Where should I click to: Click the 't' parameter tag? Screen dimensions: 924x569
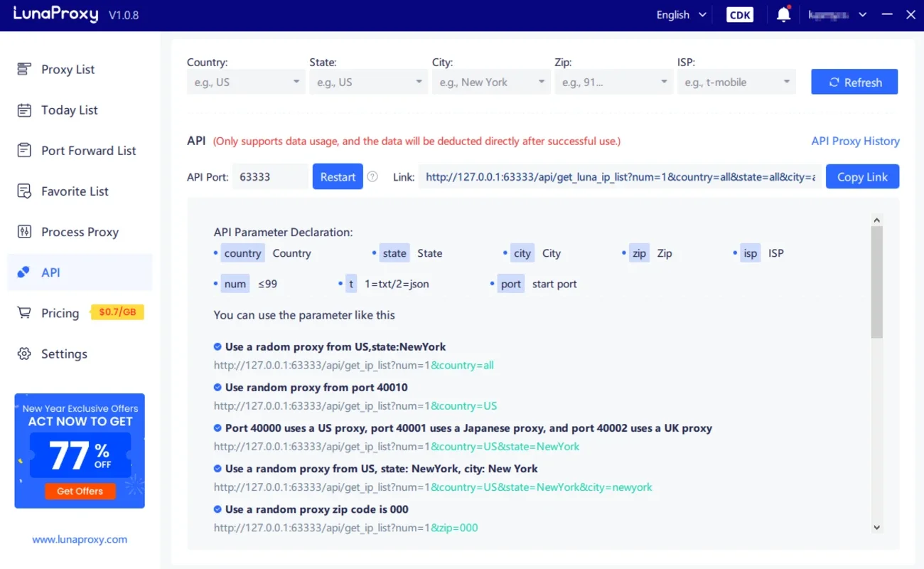(x=351, y=284)
